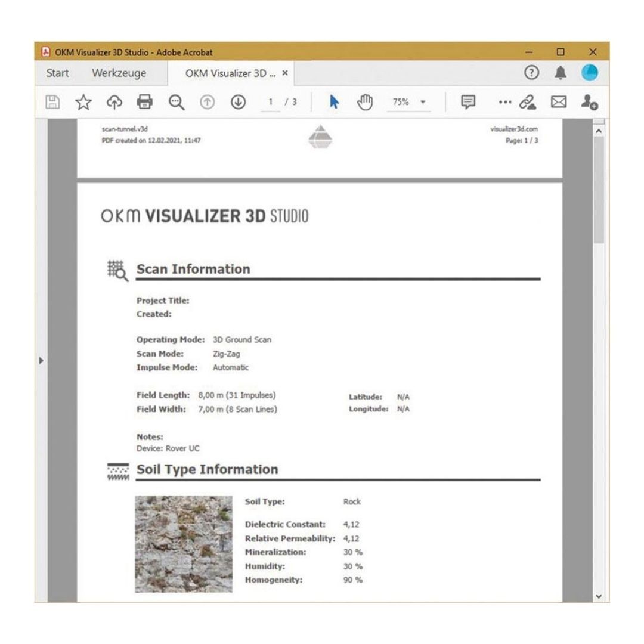Print the document using printer icon
Viewport: 644px width, 644px height.
145,102
